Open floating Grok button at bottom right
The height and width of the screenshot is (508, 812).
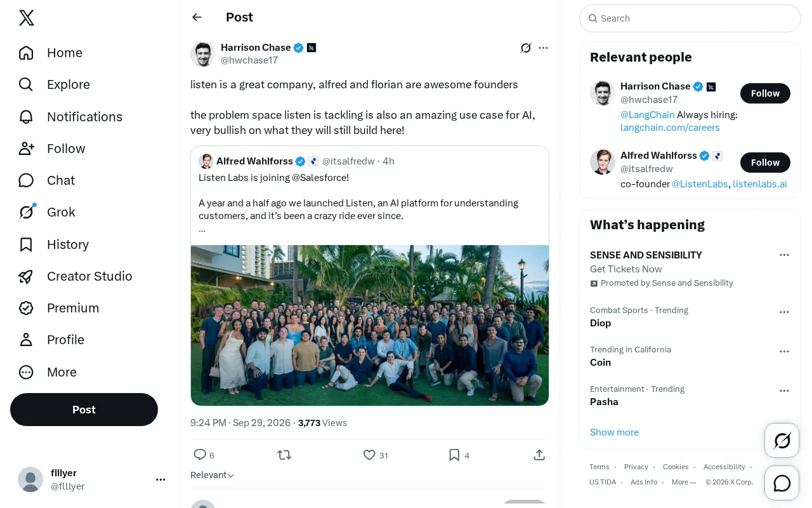click(782, 440)
